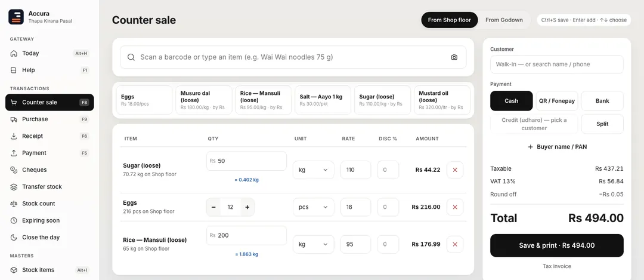Open Expiring soon list

(49, 220)
